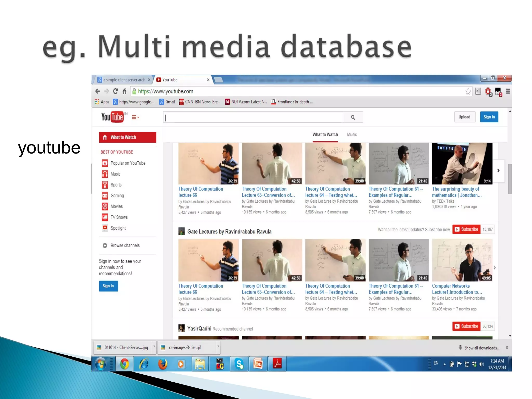
Task: Open the Gaming category in sidebar
Action: pos(117,196)
